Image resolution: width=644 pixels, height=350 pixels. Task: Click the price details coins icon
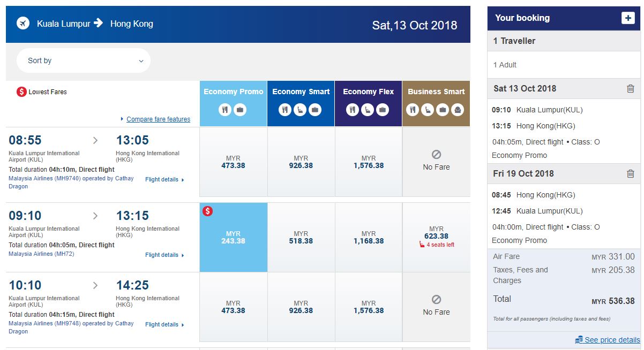coord(579,340)
